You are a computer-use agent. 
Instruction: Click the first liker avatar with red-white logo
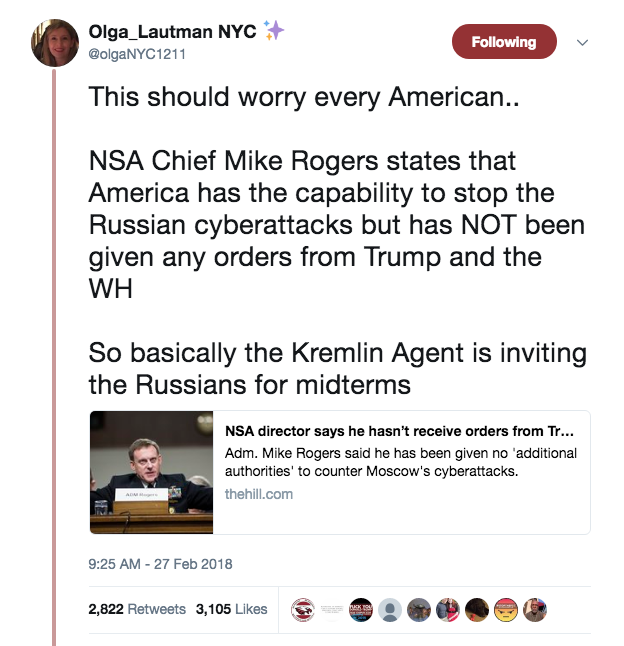pos(302,609)
